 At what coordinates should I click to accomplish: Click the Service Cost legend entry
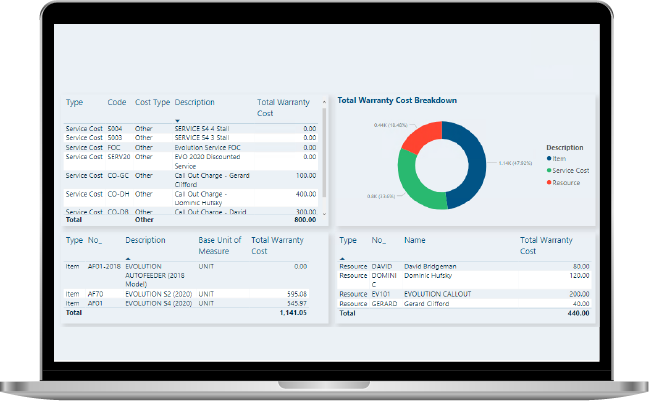click(568, 170)
